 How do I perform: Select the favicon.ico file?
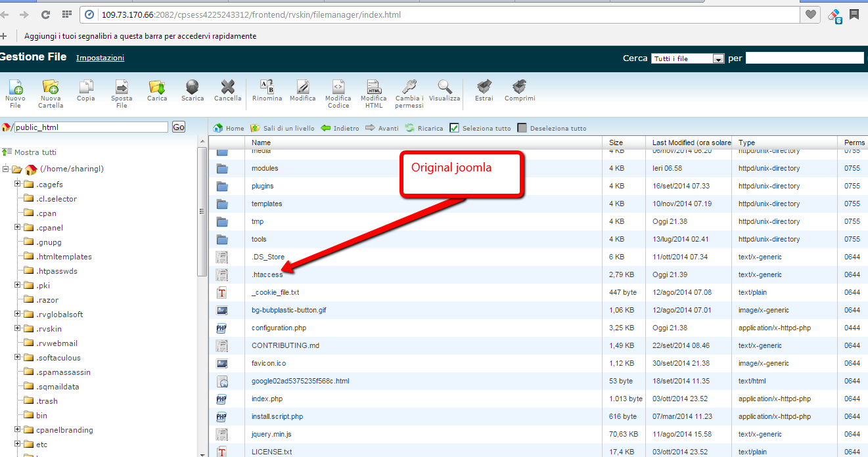(269, 363)
